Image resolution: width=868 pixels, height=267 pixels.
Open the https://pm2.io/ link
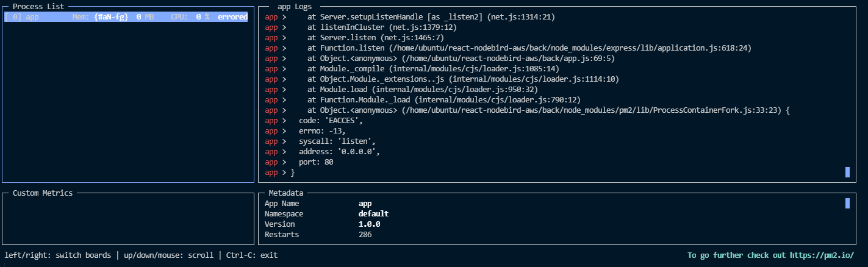click(x=822, y=255)
